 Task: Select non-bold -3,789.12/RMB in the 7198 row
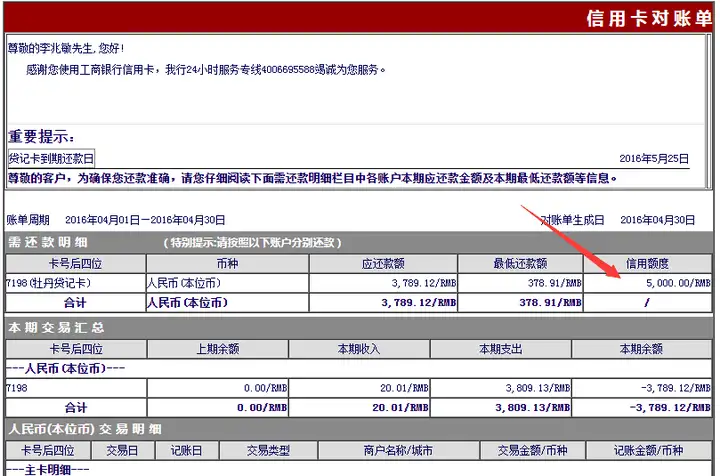point(675,388)
